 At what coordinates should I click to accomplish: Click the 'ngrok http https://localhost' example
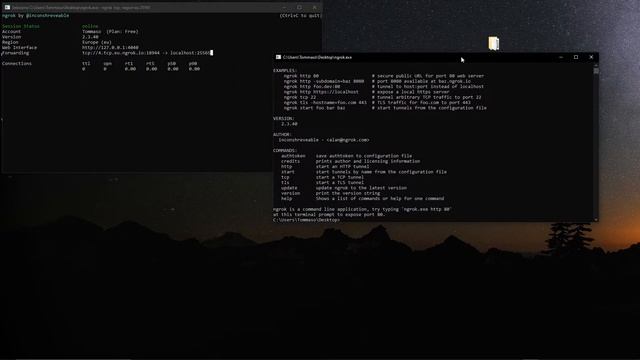pos(321,92)
